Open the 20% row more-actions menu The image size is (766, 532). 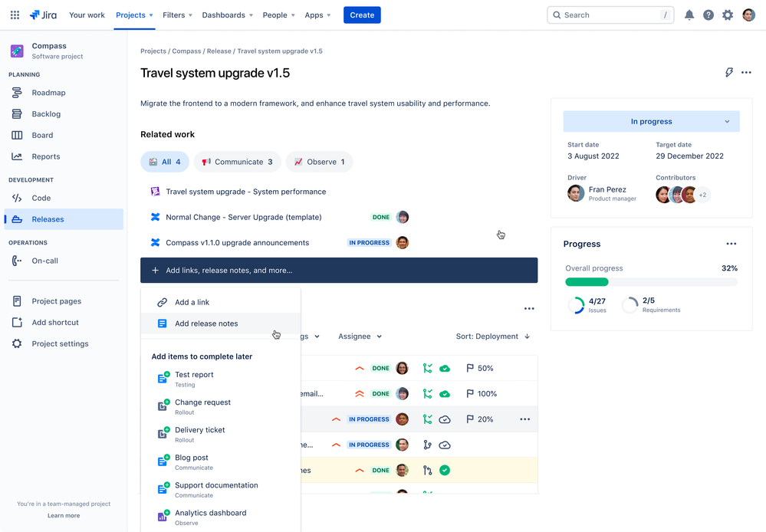[524, 419]
